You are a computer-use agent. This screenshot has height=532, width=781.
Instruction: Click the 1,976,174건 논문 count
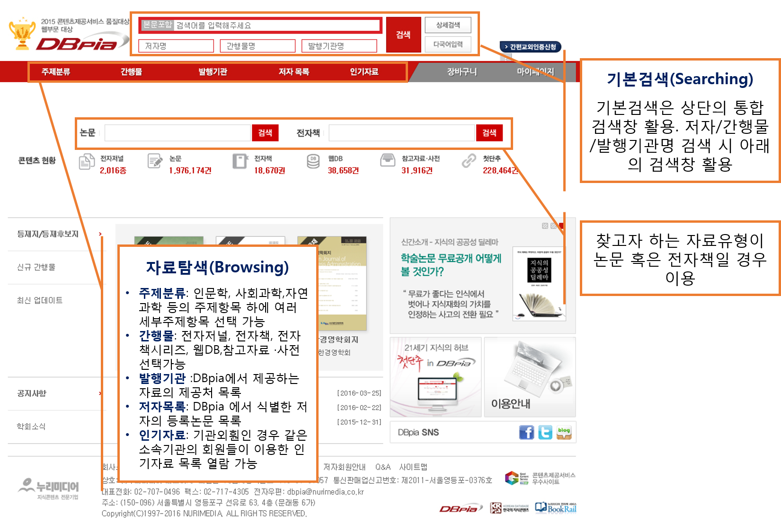coord(190,171)
